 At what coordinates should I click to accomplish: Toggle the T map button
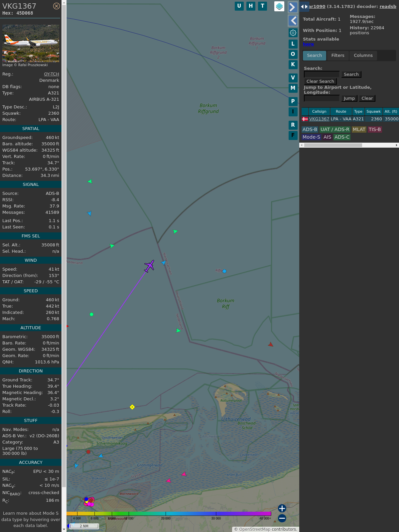click(262, 6)
